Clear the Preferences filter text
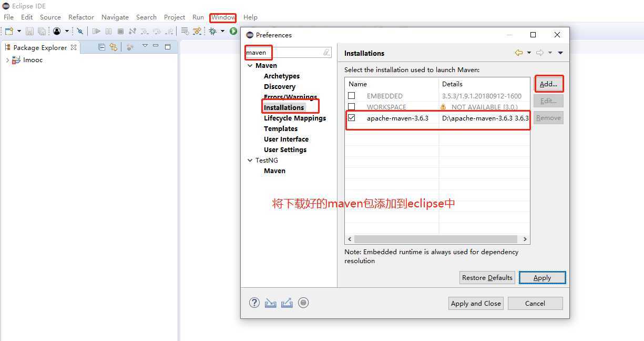Image resolution: width=644 pixels, height=341 pixels. pyautogui.click(x=326, y=53)
